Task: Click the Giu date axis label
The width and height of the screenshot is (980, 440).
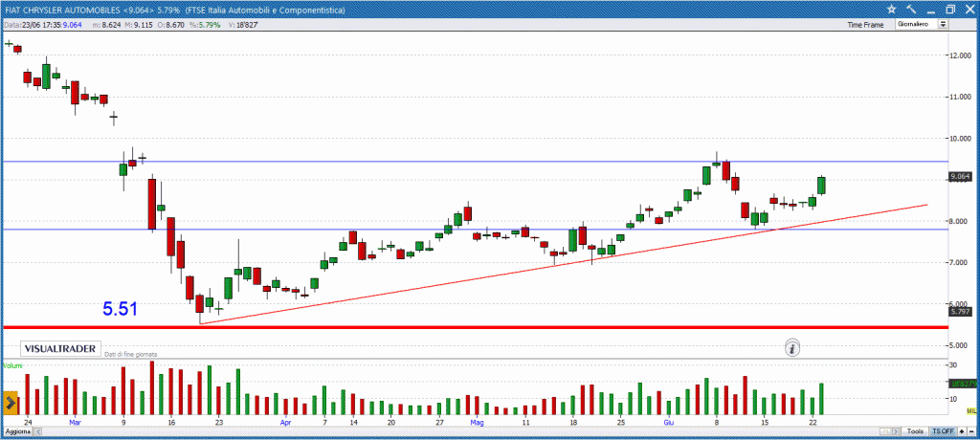Action: coord(669,422)
